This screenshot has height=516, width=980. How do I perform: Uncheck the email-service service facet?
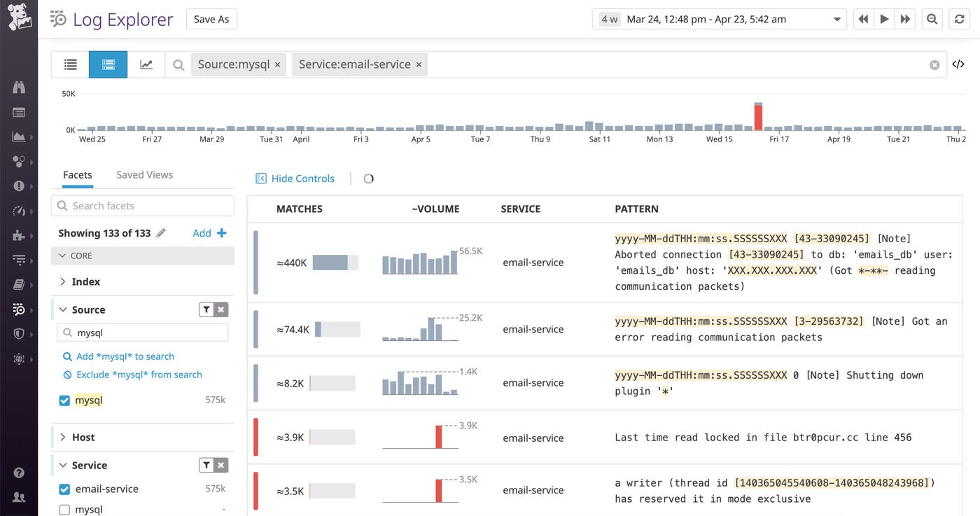pos(64,489)
